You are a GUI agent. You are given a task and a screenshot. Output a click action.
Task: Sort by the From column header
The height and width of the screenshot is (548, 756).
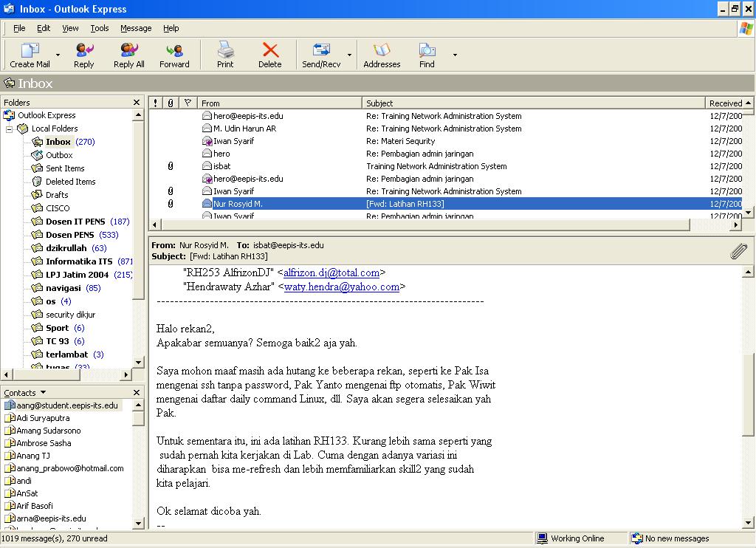tap(280, 103)
